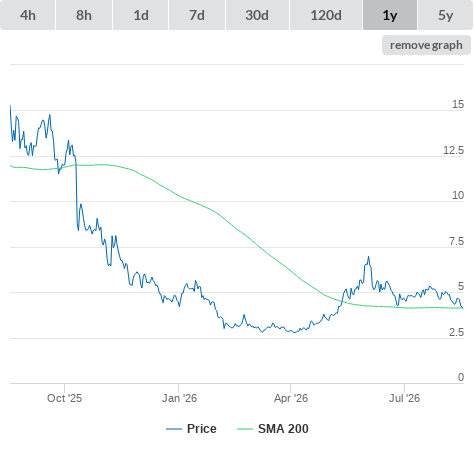Switch to the 120d range
The image size is (474, 455).
click(326, 15)
